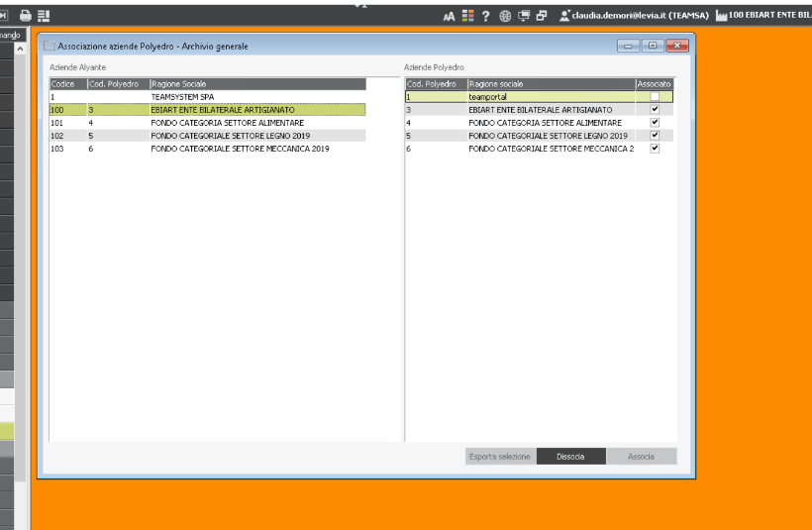Viewport: 812px width, 530px height.
Task: Open the colored grid apps icon
Action: click(467, 16)
